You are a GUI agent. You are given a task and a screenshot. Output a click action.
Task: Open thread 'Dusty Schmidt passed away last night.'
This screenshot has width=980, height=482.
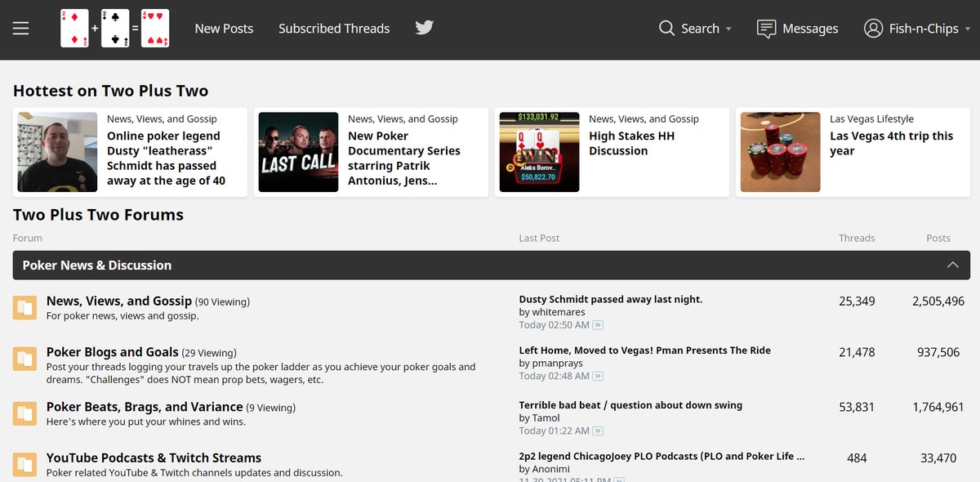pyautogui.click(x=611, y=299)
